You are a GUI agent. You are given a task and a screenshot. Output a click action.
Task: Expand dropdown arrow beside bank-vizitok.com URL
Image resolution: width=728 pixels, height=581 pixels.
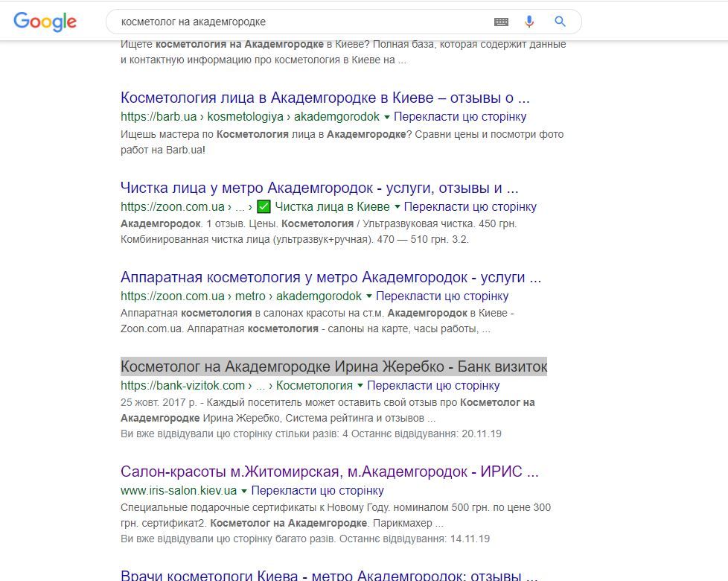[360, 386]
